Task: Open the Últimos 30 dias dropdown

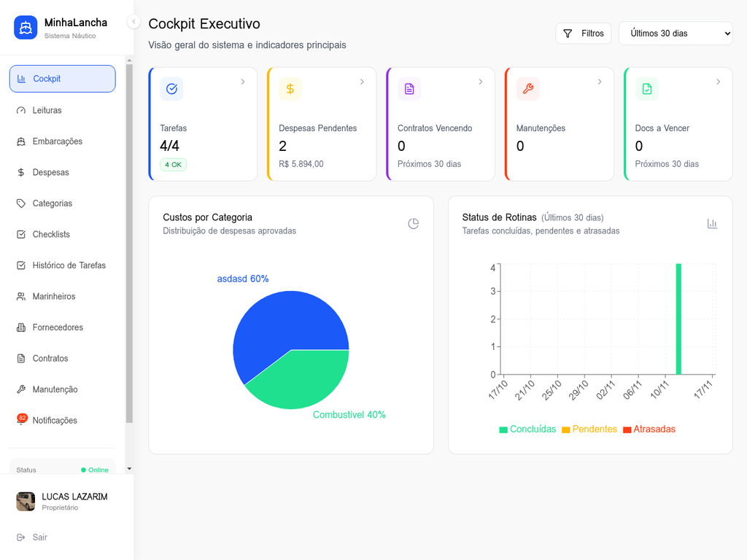Action: pos(676,33)
